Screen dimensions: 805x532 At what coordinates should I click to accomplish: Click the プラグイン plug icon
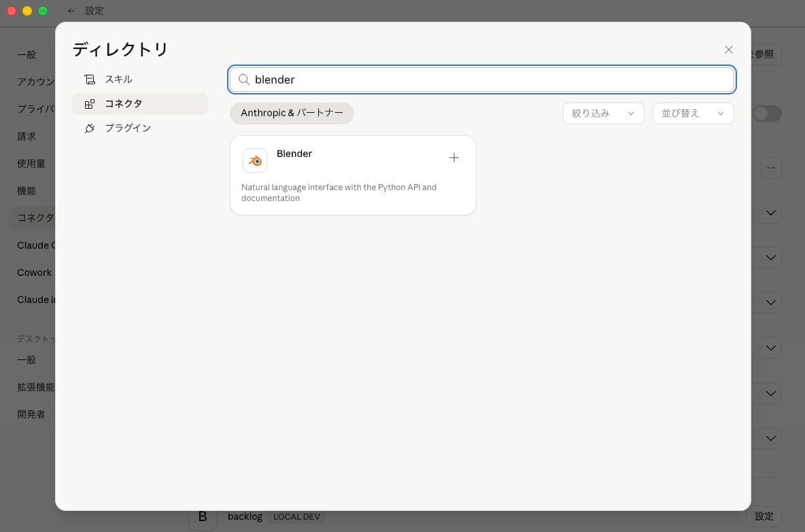click(x=90, y=128)
